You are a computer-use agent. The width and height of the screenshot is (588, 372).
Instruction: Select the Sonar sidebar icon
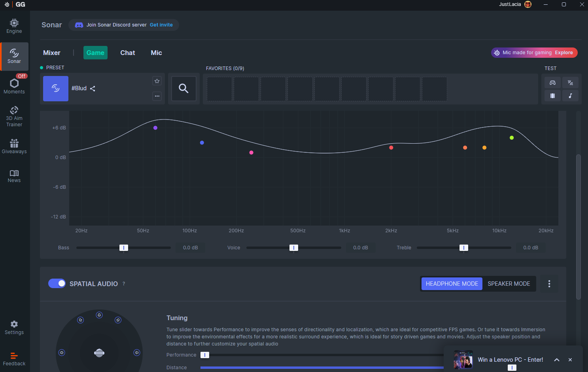pos(14,56)
